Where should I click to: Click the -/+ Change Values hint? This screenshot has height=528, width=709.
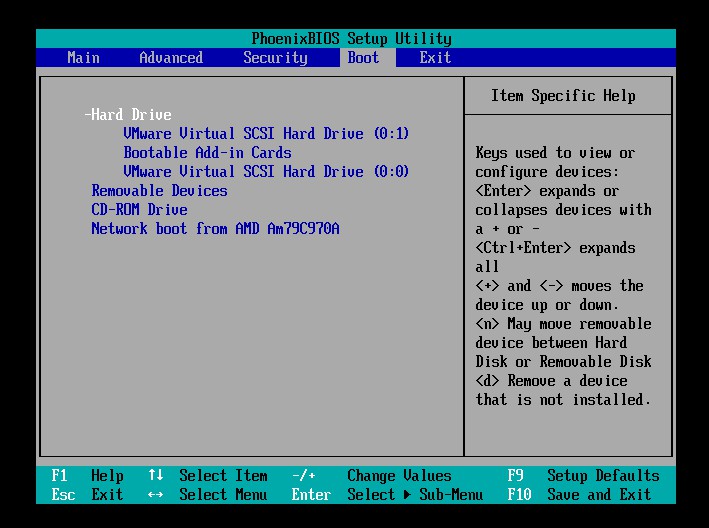pyautogui.click(x=372, y=476)
